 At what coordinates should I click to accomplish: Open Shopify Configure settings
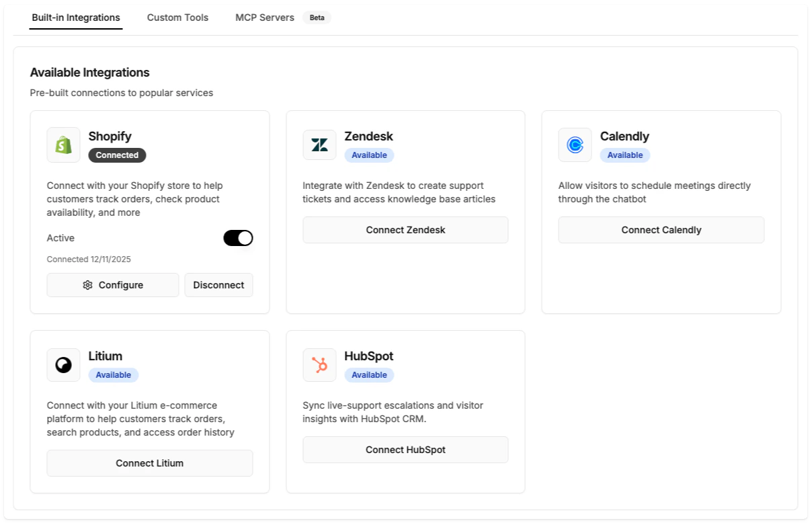pyautogui.click(x=112, y=284)
